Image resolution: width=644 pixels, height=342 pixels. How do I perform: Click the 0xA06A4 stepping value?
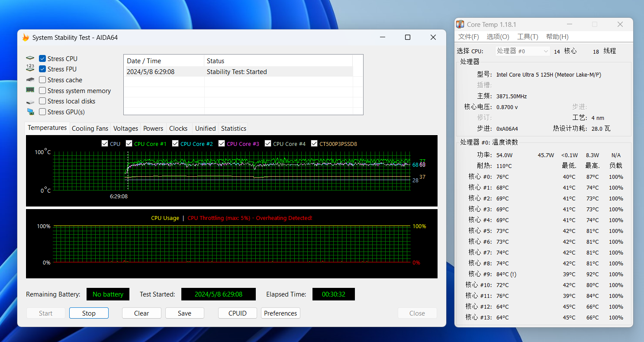pos(507,129)
